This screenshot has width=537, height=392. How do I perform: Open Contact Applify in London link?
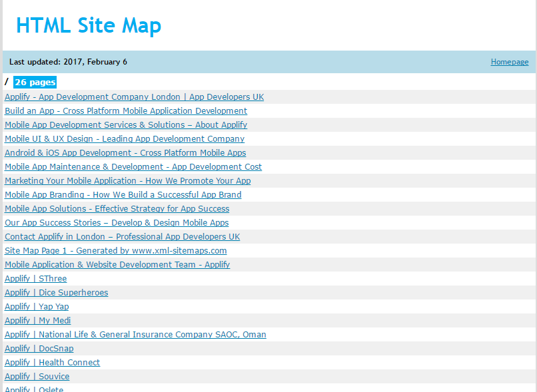click(123, 237)
